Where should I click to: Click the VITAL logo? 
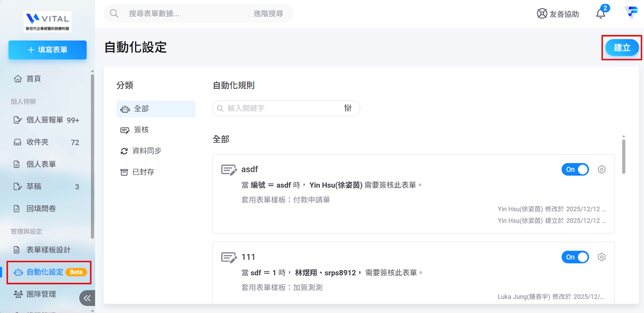point(47,21)
